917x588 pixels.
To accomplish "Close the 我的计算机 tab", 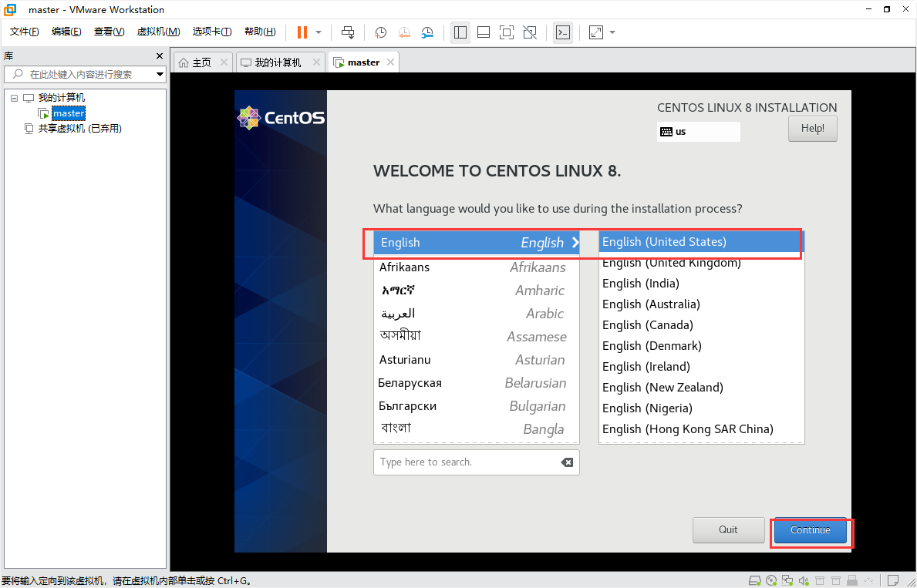I will tap(315, 62).
